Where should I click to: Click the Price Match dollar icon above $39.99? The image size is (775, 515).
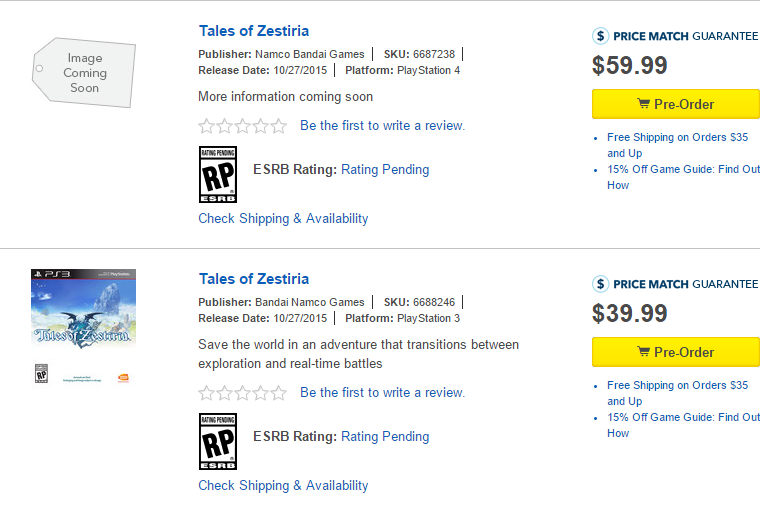point(600,284)
